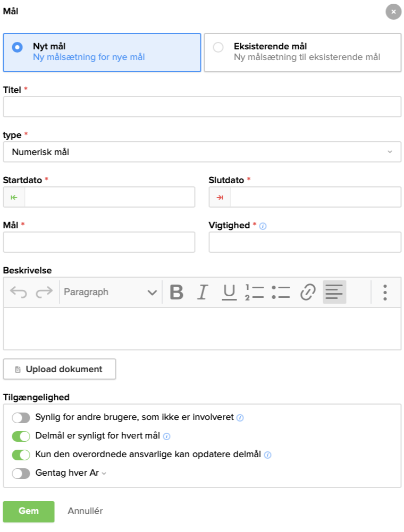Open more options three-dot menu
Screen dimensions: 404x532
pyautogui.click(x=385, y=292)
